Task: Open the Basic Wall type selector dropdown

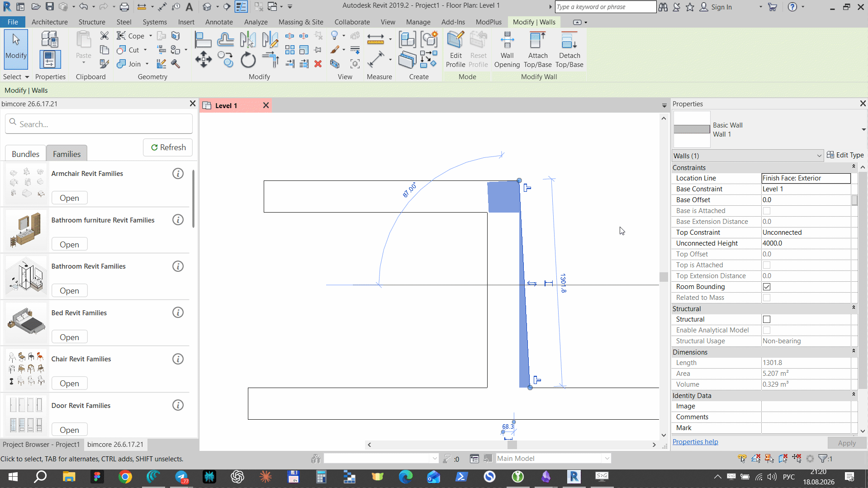Action: coord(863,130)
